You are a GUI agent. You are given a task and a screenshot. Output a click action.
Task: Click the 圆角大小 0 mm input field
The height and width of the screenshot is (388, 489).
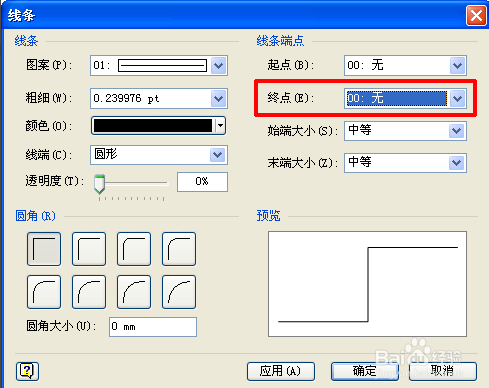coord(153,327)
